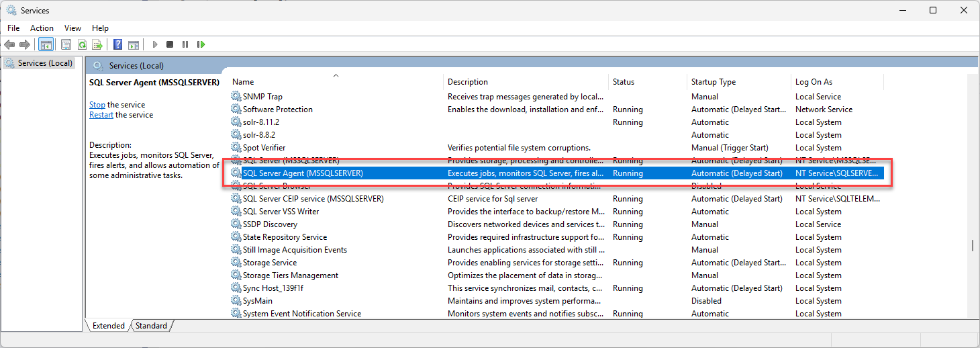980x348 pixels.
Task: Toggle the Show/Hide Console Tree button
Action: 46,45
